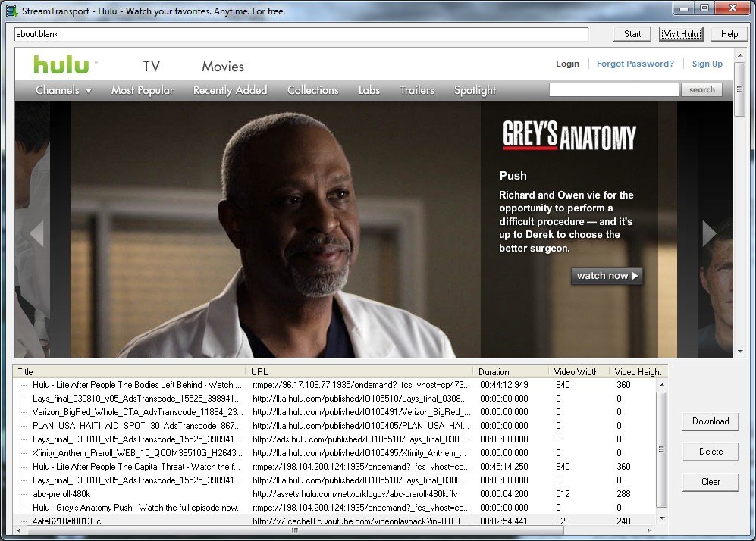Screen dimensions: 756x541
Task: Go to next featured show with right arrow
Action: (709, 233)
